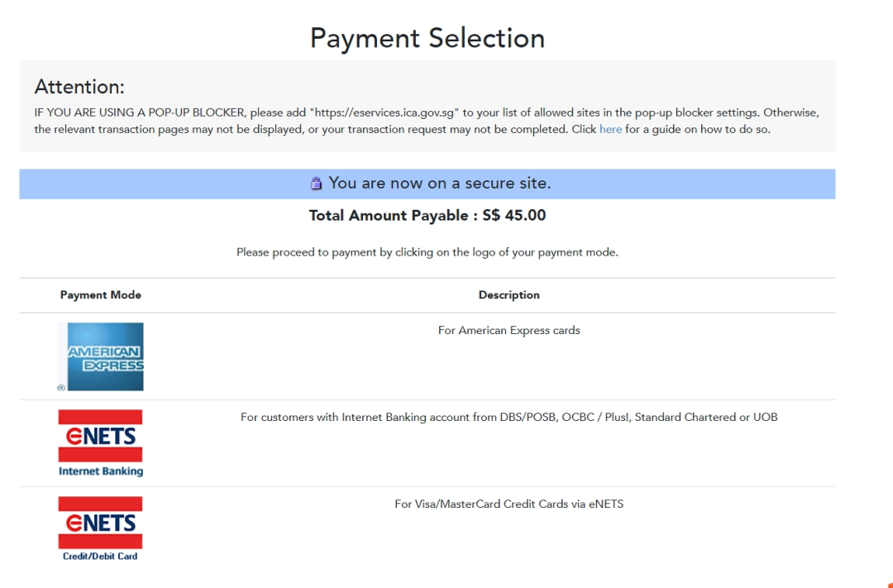The width and height of the screenshot is (893, 588).
Task: Click 'You are now on a secure site' banner
Action: [x=427, y=184]
